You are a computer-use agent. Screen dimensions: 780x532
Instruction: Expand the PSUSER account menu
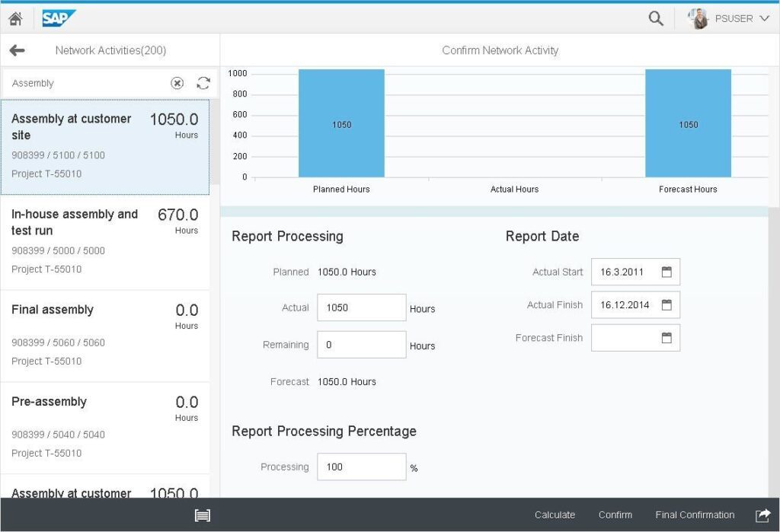(x=733, y=19)
